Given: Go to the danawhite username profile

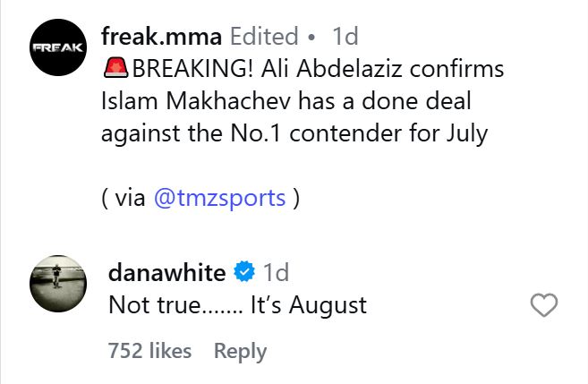Looking at the screenshot, I should tap(166, 272).
